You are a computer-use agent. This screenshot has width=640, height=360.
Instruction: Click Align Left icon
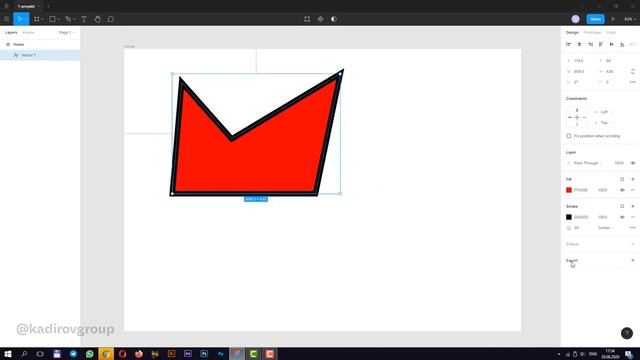point(569,44)
